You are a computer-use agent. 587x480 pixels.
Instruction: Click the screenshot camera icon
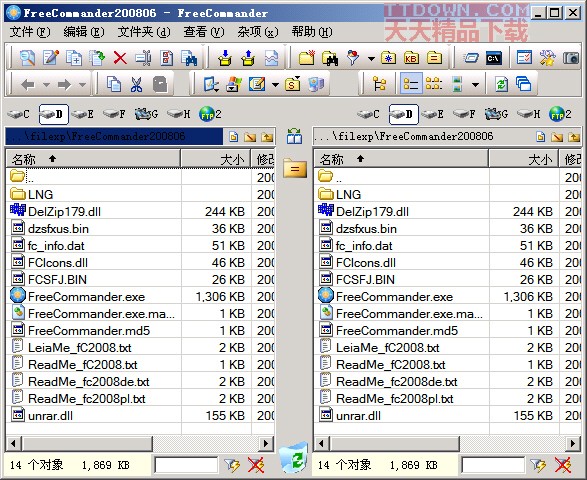pyautogui.click(x=571, y=58)
